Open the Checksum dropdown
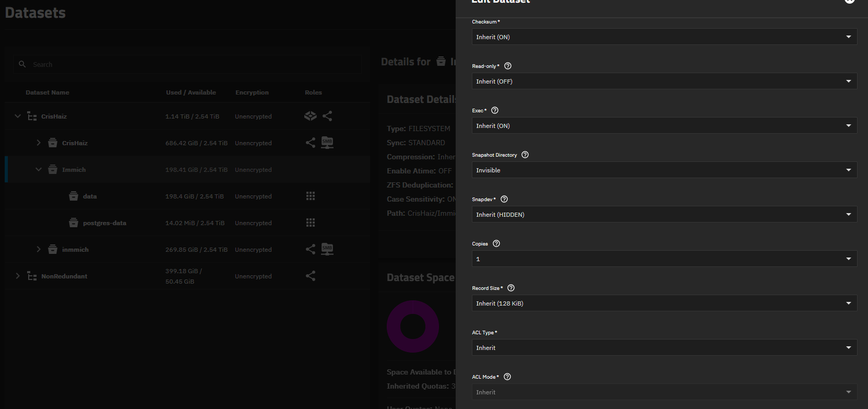 coord(664,37)
